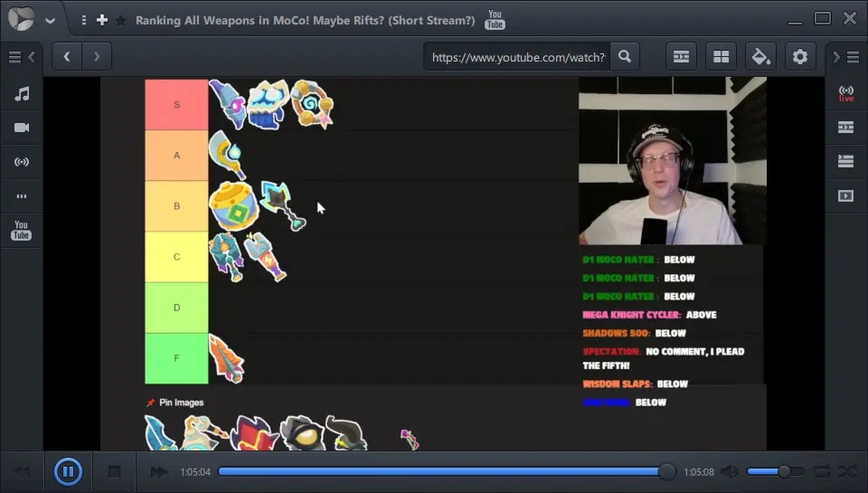Add media with the plus icon
Image resolution: width=868 pixels, height=493 pixels.
coord(102,21)
